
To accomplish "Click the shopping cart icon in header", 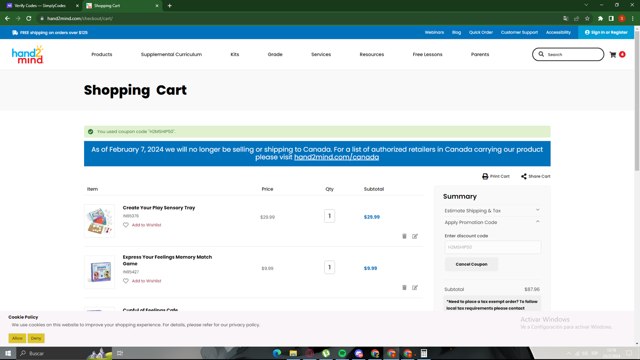I will tap(613, 54).
